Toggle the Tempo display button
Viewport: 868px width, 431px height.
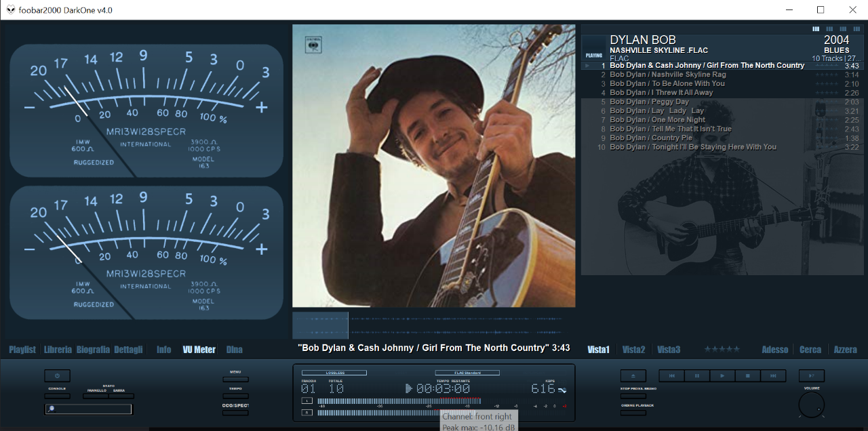point(235,396)
